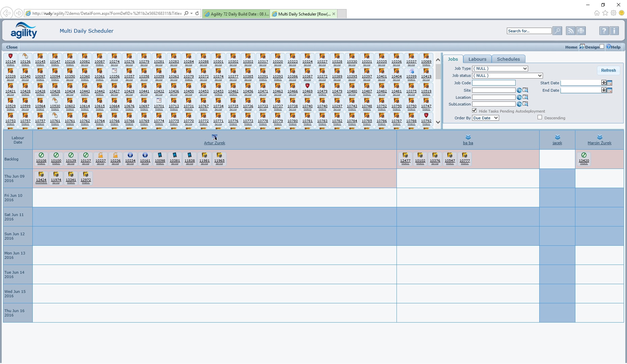Click the Refresh button
This screenshot has height=364, width=627.
[x=608, y=70]
